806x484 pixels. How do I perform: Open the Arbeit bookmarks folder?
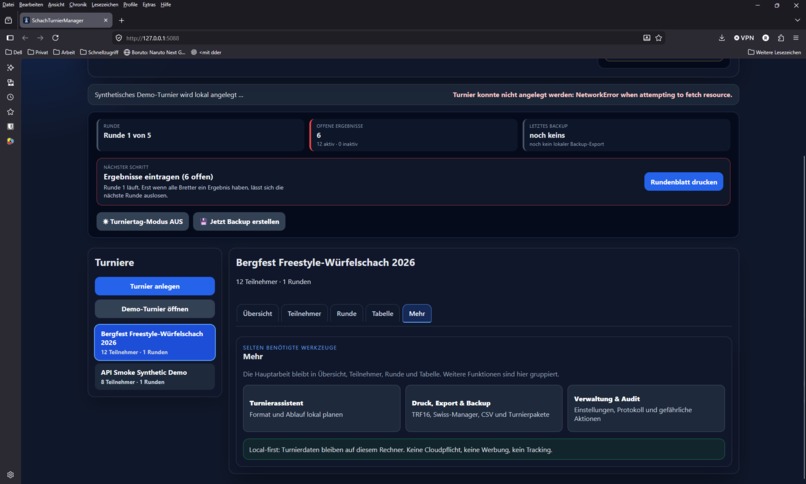coord(64,52)
